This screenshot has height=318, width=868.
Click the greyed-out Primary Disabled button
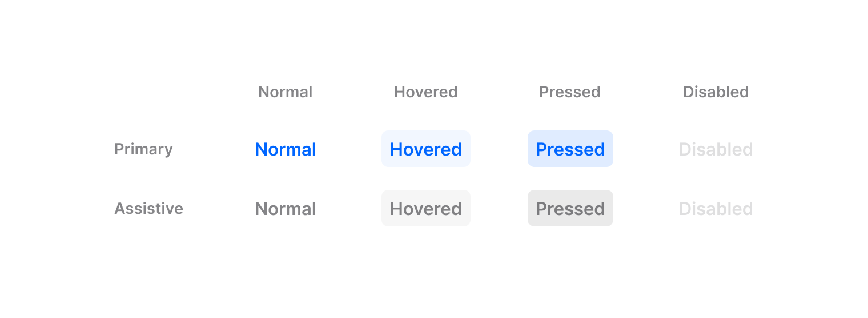716,149
